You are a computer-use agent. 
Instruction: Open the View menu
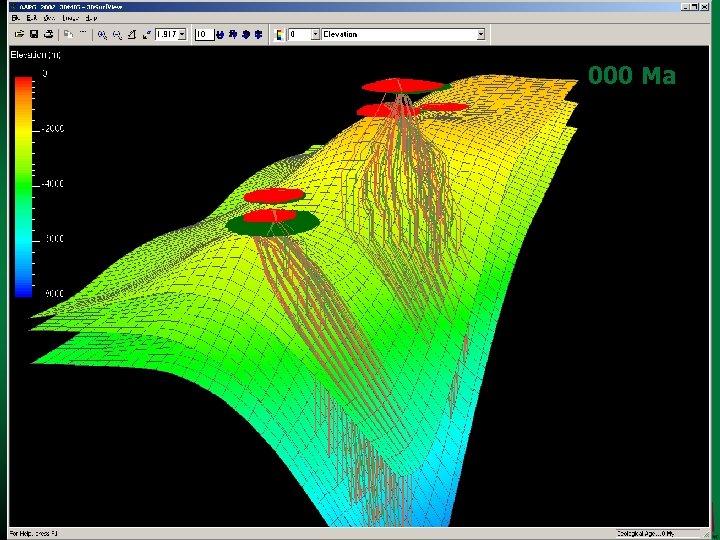(47, 18)
